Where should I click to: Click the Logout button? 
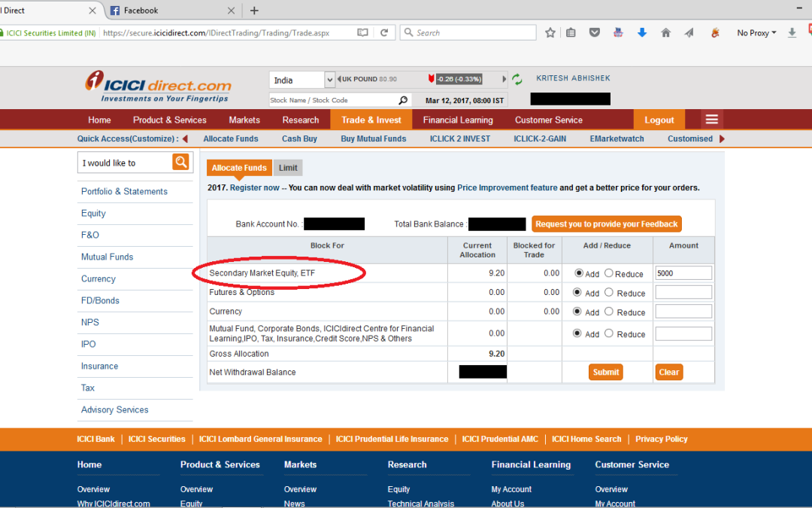[x=659, y=120]
